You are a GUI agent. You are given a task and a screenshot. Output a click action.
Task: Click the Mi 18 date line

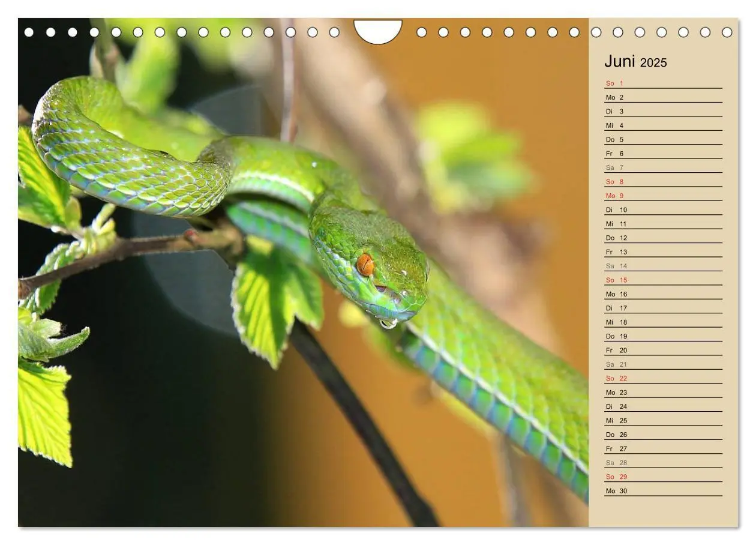pos(663,322)
